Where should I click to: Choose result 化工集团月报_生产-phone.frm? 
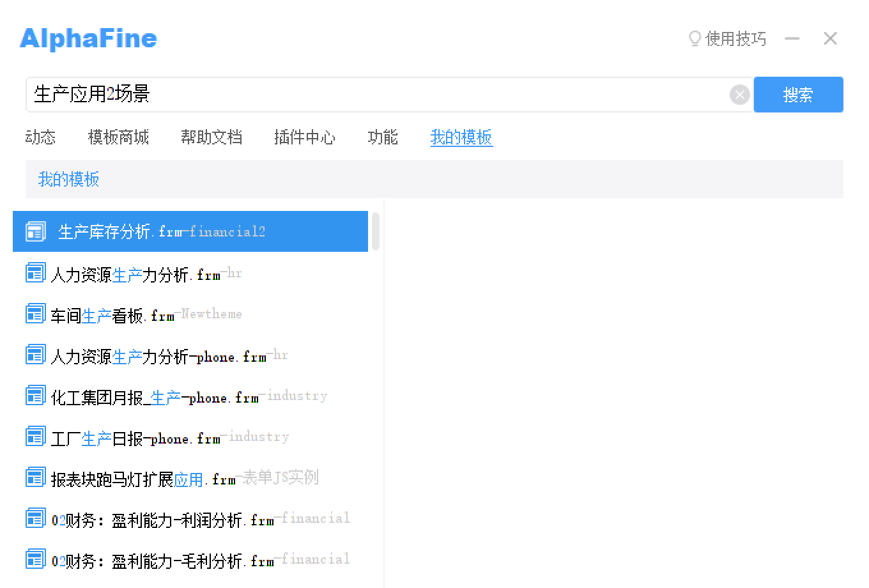tap(190, 396)
